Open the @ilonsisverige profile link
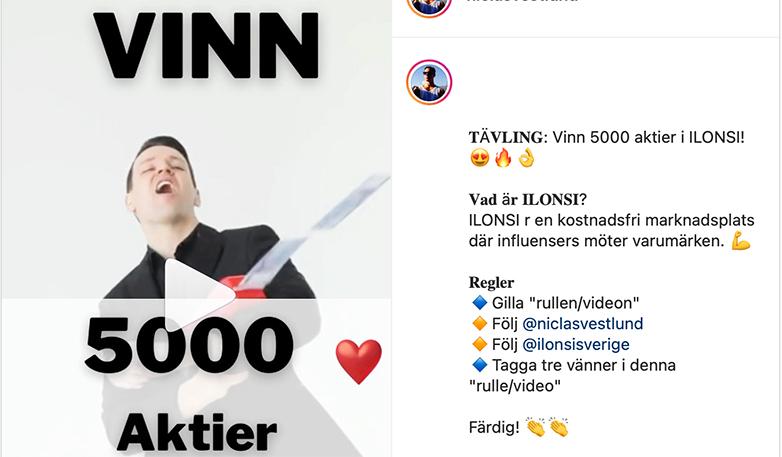Image resolution: width=782 pixels, height=457 pixels. click(576, 344)
